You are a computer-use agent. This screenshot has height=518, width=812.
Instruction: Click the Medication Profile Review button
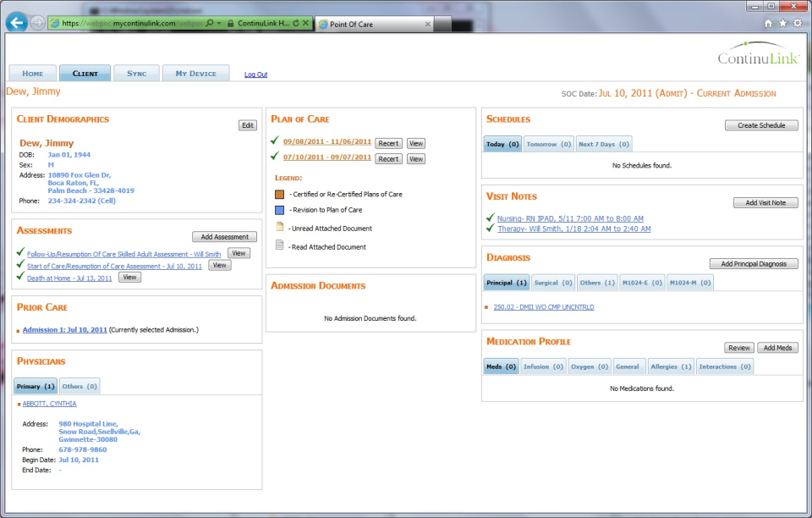[x=739, y=348]
